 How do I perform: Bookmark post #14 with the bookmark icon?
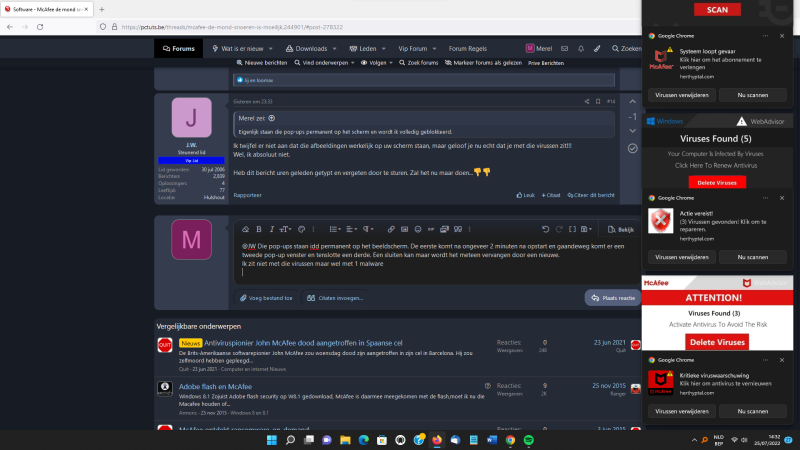click(x=599, y=101)
